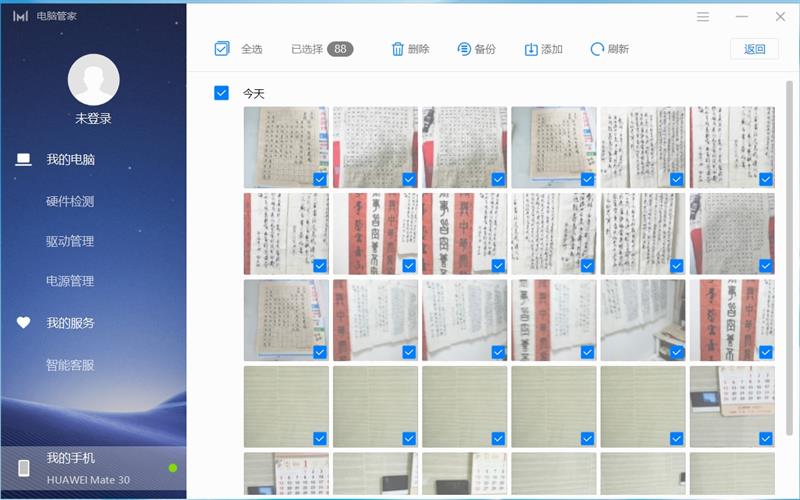
Task: Open 驱动管理 driver management
Action: click(x=70, y=241)
